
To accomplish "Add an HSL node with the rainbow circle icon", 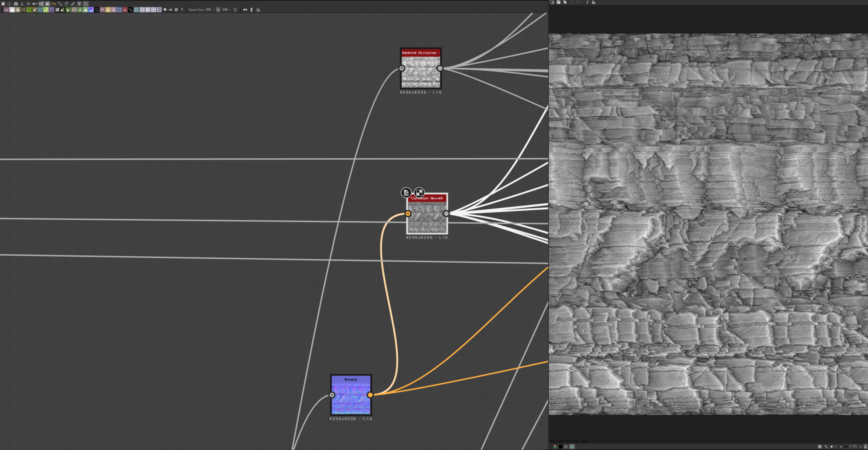I will point(91,10).
